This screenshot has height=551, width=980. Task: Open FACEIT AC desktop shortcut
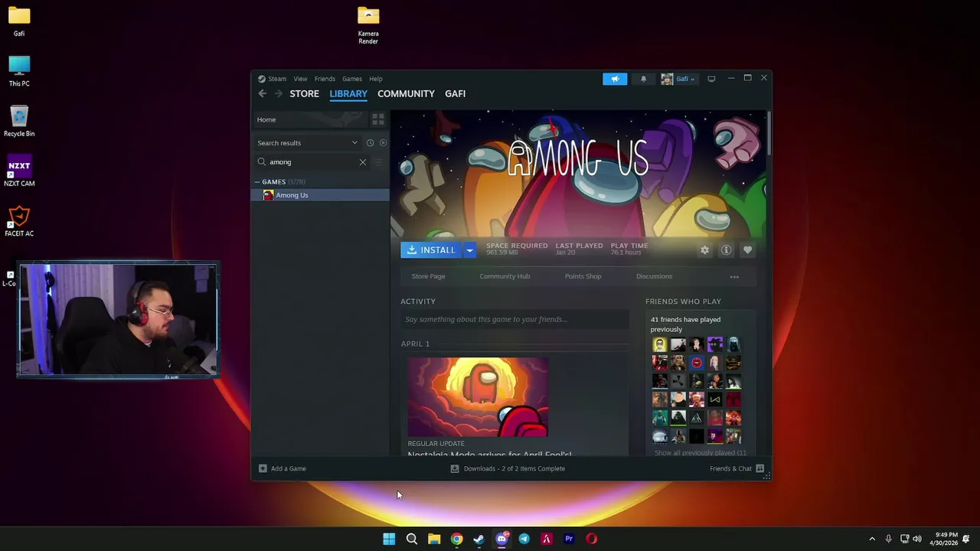click(19, 222)
